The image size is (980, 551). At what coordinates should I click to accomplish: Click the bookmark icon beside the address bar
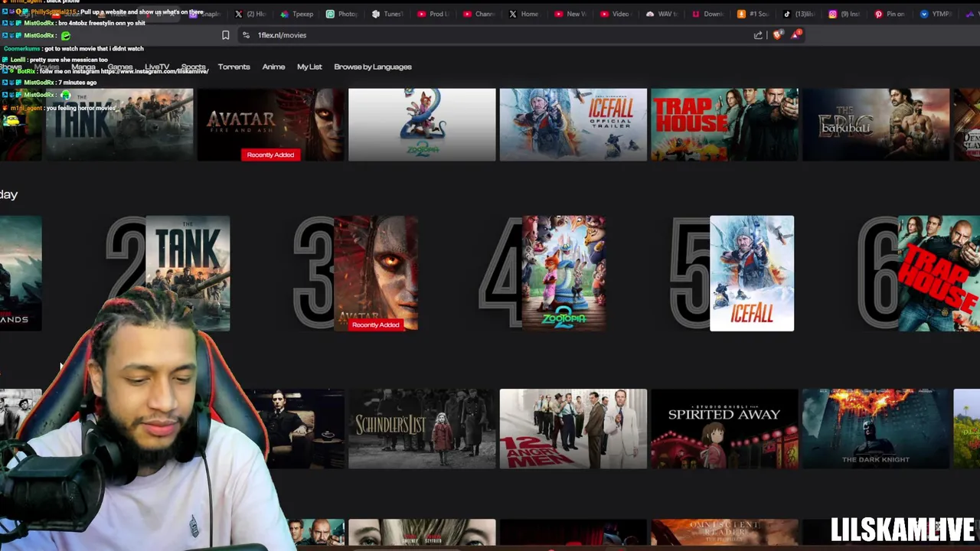[x=225, y=35]
